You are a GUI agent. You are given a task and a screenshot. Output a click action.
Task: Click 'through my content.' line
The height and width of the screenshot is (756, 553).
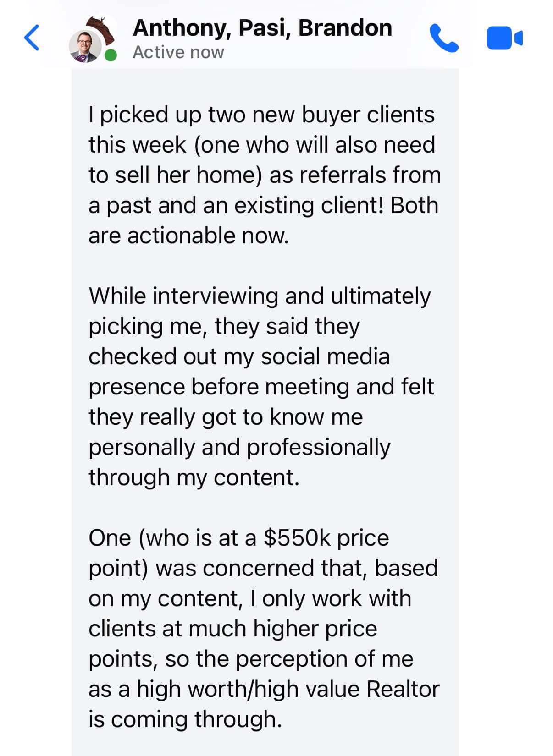pos(194,477)
